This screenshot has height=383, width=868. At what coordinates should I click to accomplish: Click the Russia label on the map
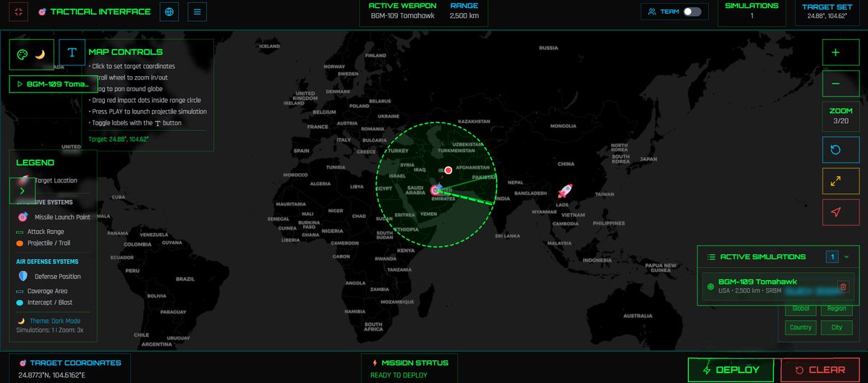point(548,48)
